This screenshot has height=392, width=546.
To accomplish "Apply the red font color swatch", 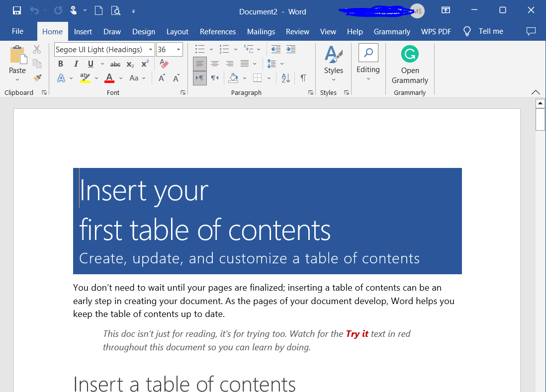I will [x=109, y=78].
